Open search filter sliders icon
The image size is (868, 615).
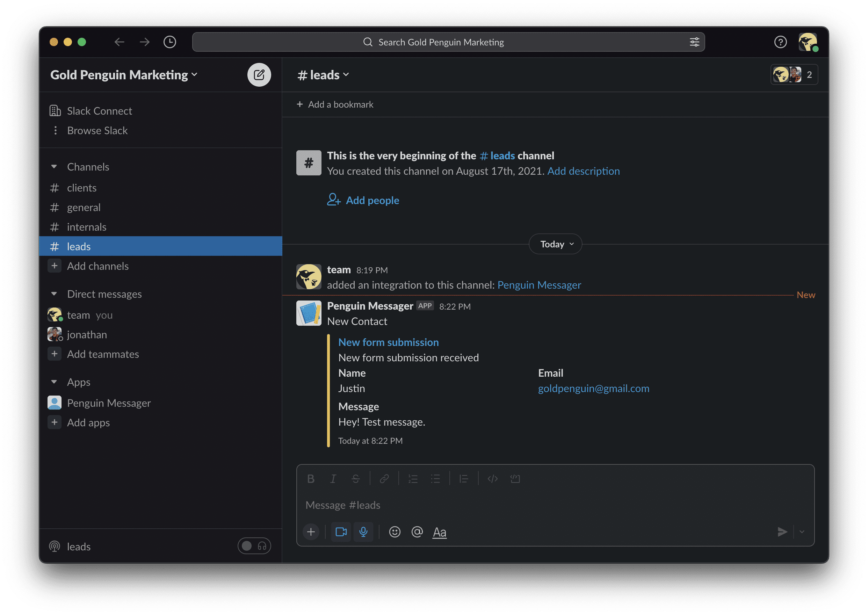[694, 42]
